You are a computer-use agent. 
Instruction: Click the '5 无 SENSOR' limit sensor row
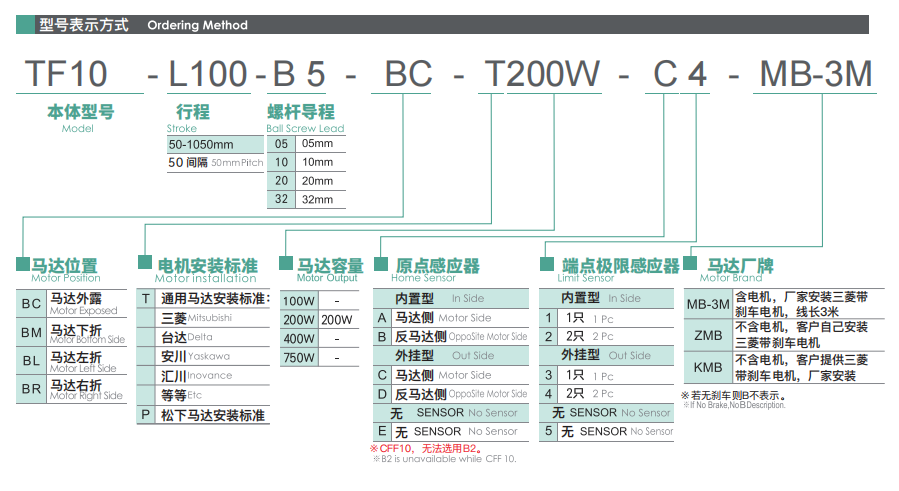point(607,431)
